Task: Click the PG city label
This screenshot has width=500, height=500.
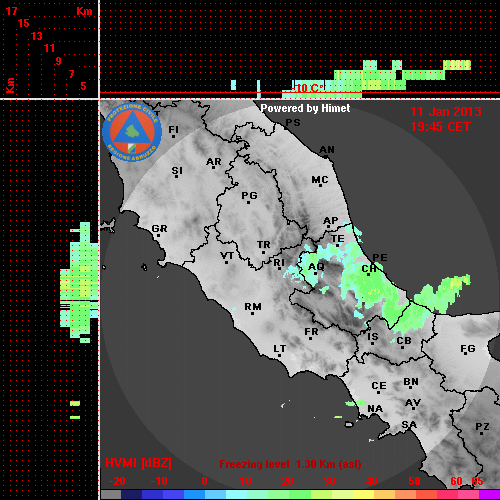Action: 249,195
